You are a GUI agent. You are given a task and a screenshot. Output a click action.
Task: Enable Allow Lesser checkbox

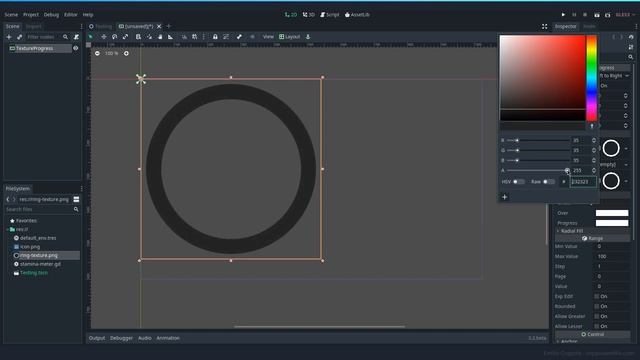[x=597, y=326]
